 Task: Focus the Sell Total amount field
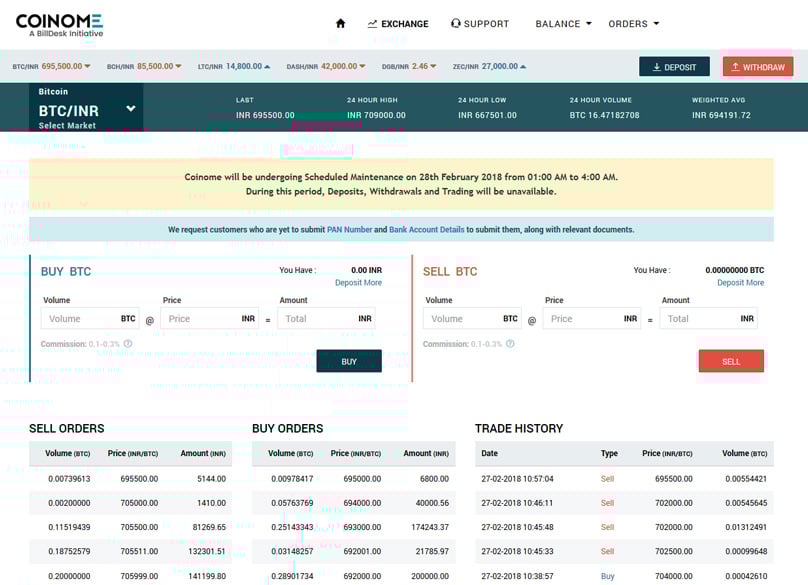tap(709, 319)
